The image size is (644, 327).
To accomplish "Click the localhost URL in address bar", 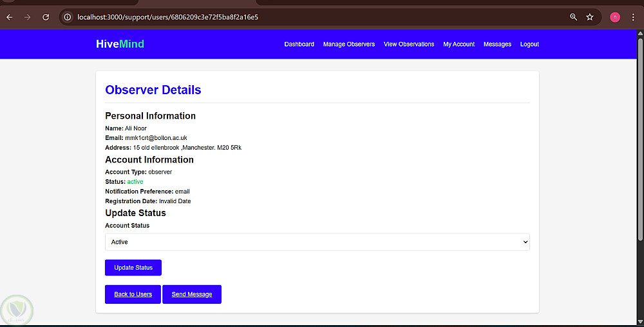I will [167, 17].
